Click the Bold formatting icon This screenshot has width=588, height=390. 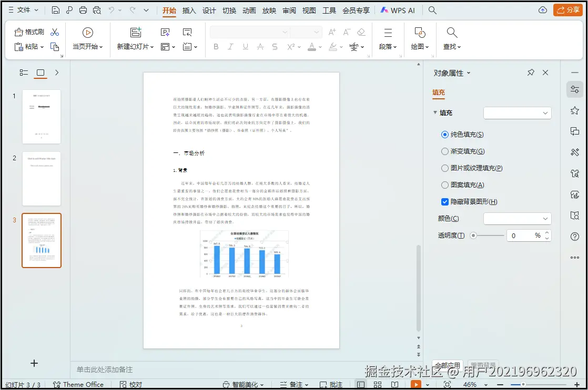point(216,47)
